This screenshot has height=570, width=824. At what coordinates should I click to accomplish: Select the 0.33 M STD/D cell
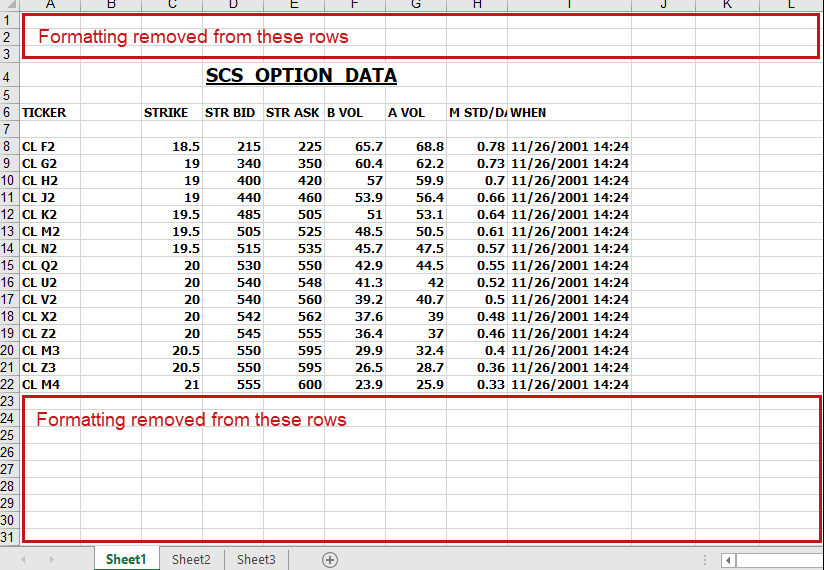pyautogui.click(x=477, y=385)
